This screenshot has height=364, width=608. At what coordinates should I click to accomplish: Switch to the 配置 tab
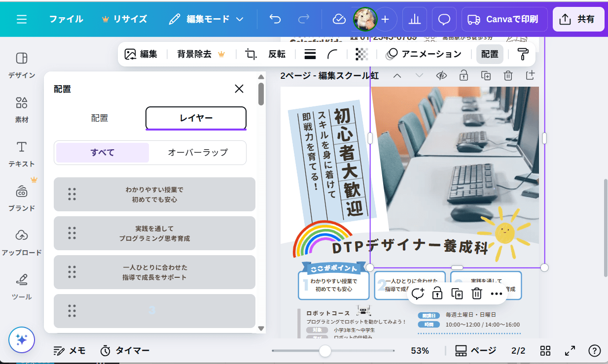pos(100,118)
